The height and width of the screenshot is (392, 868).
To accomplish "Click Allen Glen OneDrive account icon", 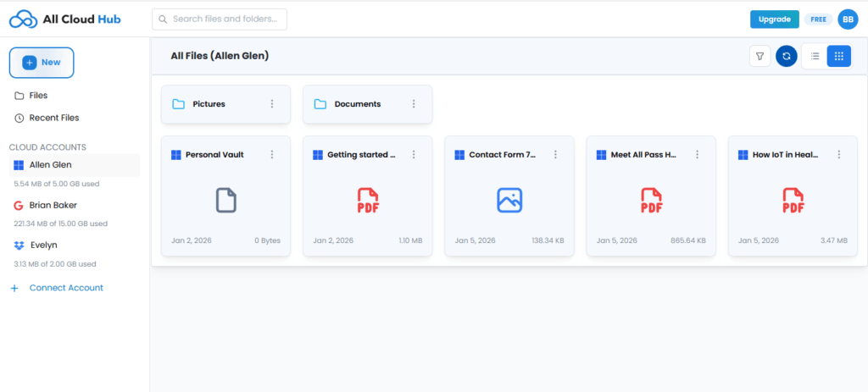I will [x=19, y=165].
